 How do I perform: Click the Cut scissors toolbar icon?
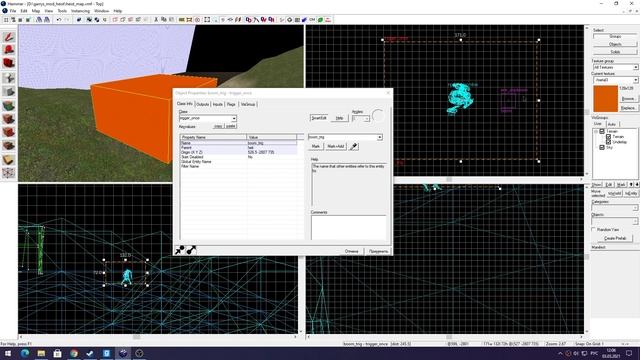(x=156, y=20)
